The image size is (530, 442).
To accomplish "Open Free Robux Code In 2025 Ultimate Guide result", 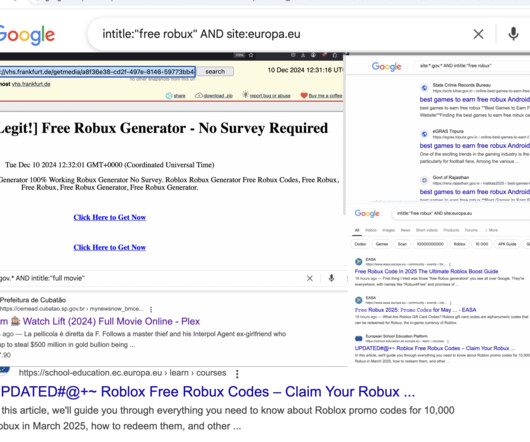I will 426,271.
